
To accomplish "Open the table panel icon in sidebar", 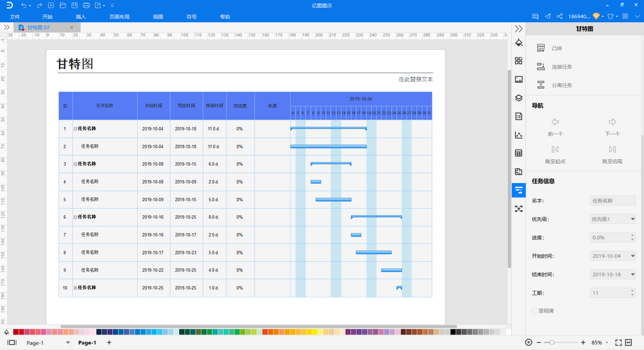I will (x=518, y=153).
